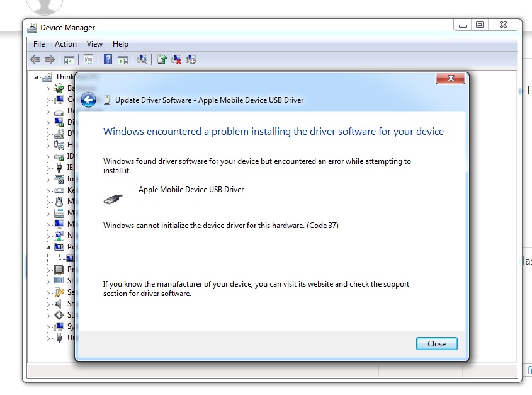Click 'Apple Mobile Device USB Driver' device name text
Image resolution: width=532 pixels, height=395 pixels.
(x=191, y=190)
